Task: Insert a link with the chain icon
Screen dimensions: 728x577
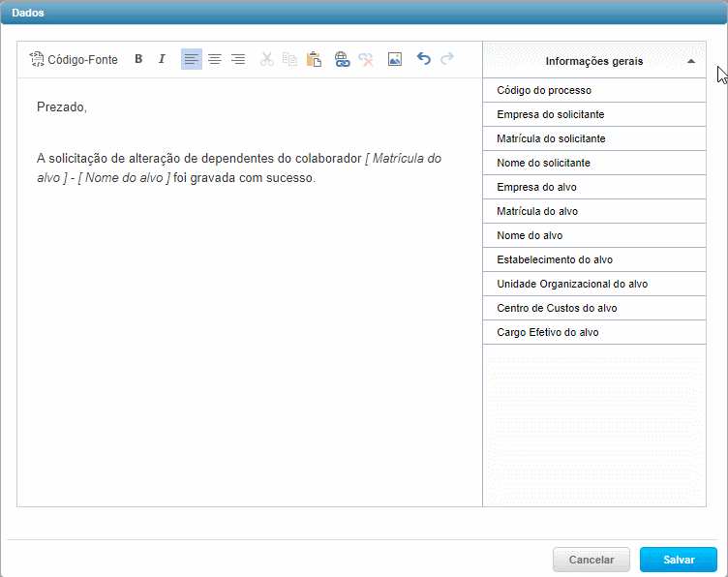Action: point(343,59)
